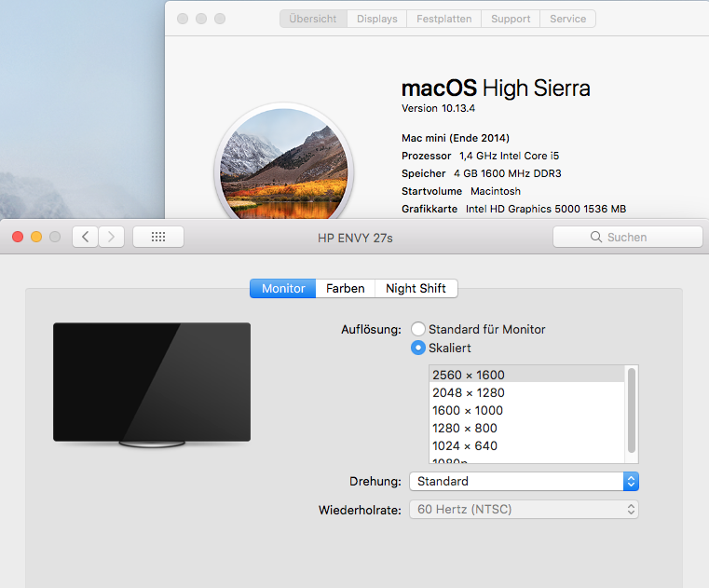
Task: Click the resolution list scrollbar
Action: click(x=632, y=410)
